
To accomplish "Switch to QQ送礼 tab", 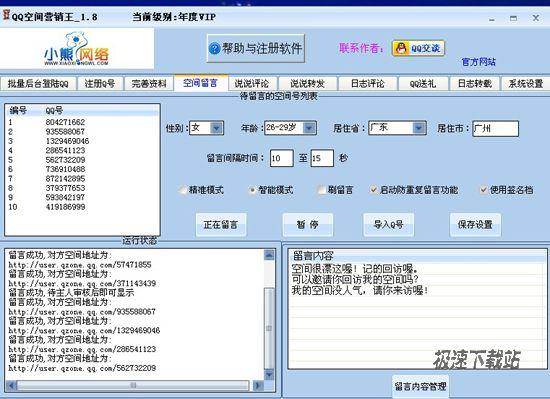I will [423, 83].
